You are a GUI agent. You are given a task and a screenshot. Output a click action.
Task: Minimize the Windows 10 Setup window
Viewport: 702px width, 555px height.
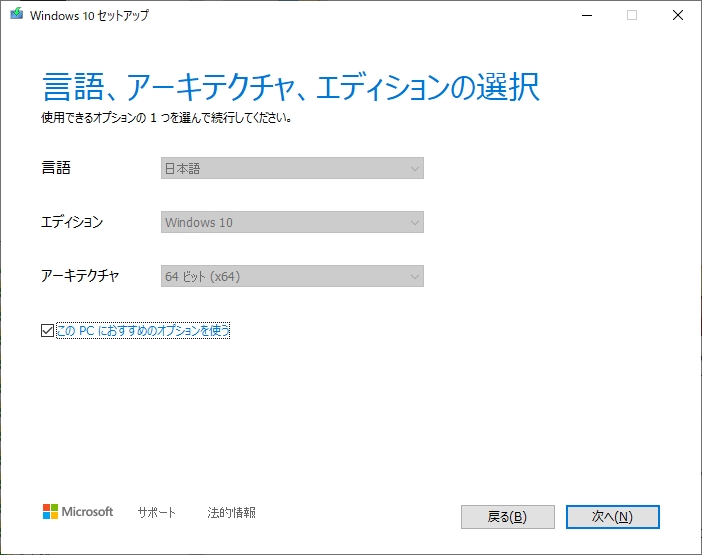587,15
